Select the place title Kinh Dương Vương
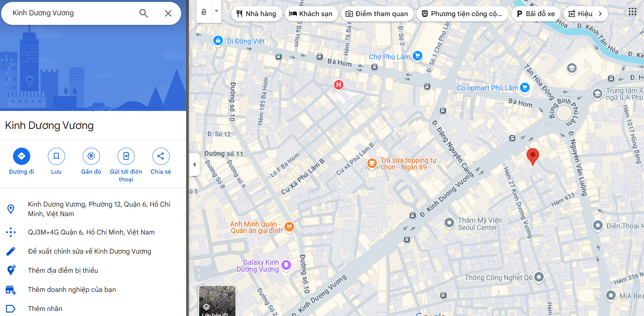The image size is (644, 316). coord(49,125)
